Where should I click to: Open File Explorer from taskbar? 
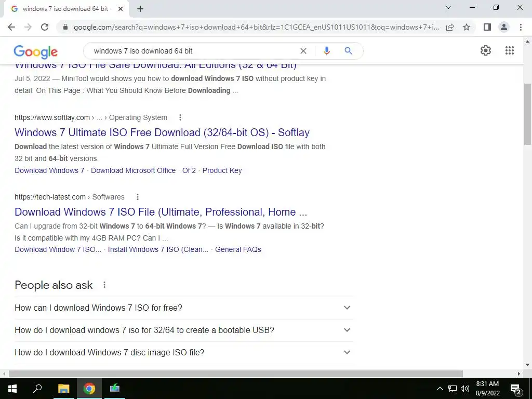pyautogui.click(x=63, y=389)
